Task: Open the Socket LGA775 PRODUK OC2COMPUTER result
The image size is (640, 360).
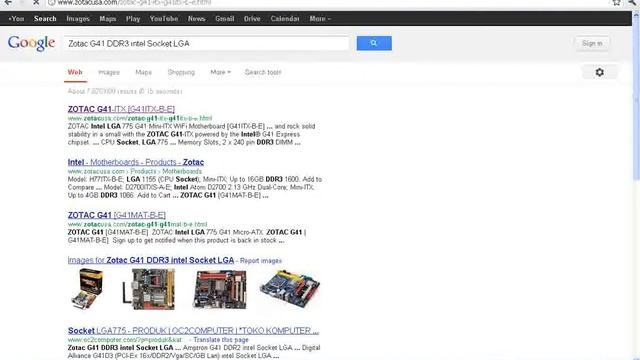Action: [x=193, y=331]
